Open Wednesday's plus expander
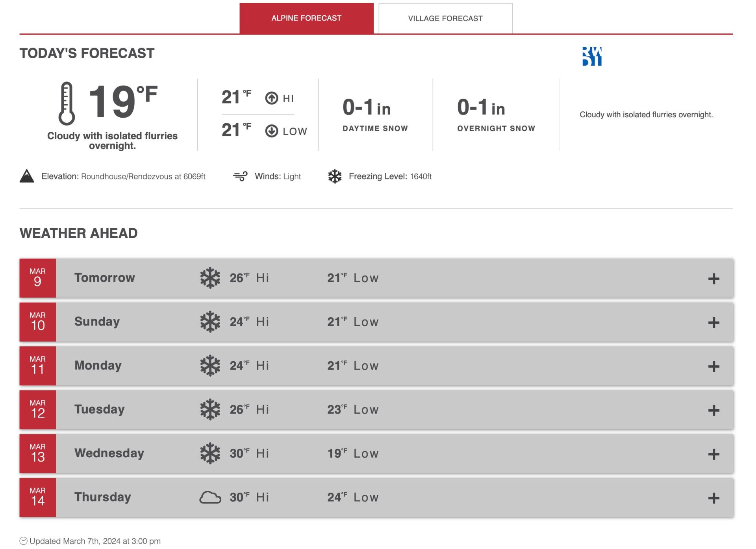 [713, 454]
